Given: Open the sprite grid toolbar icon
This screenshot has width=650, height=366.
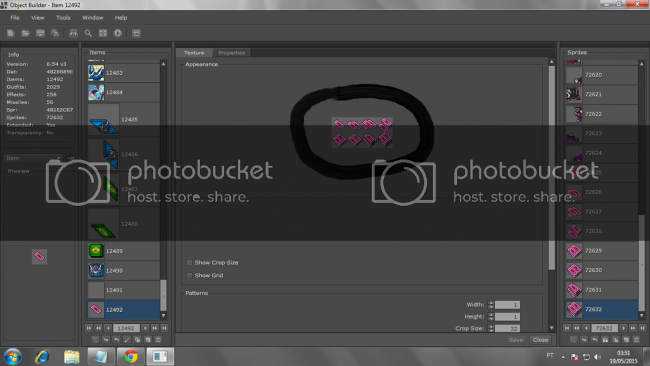Looking at the screenshot, I should pyautogui.click(x=103, y=33).
